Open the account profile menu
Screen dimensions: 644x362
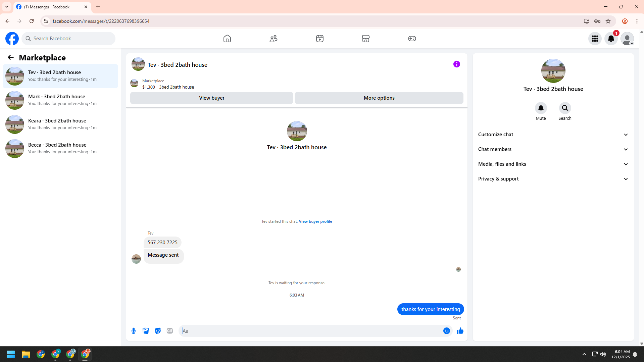point(627,39)
